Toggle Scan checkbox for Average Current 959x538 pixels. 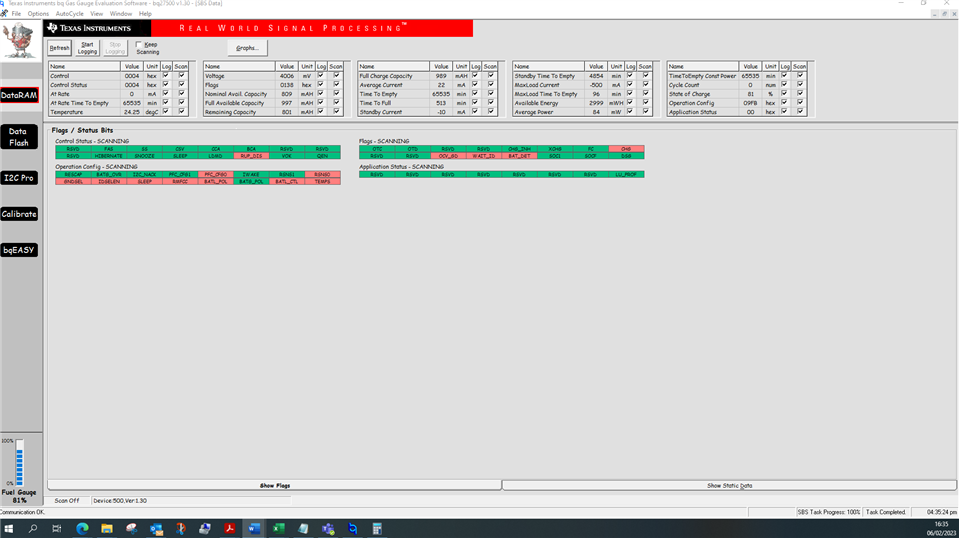click(x=491, y=85)
